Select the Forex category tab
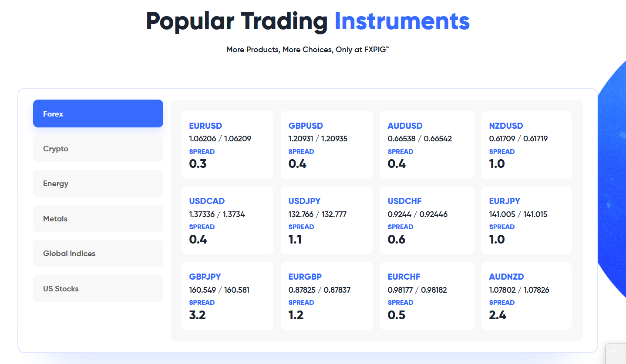This screenshot has width=626, height=364. click(x=98, y=114)
